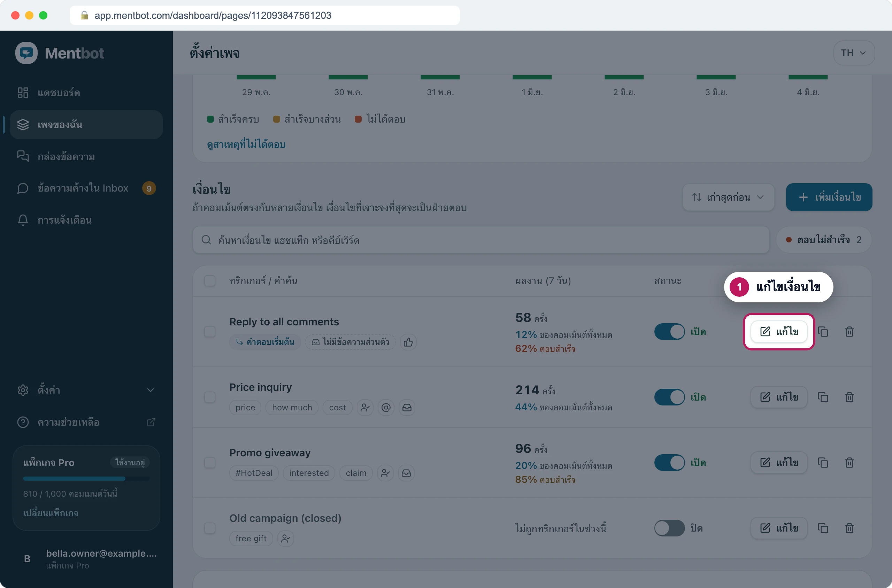
Task: Click เปลี่ยนแพ็กเกจ link
Action: click(51, 513)
